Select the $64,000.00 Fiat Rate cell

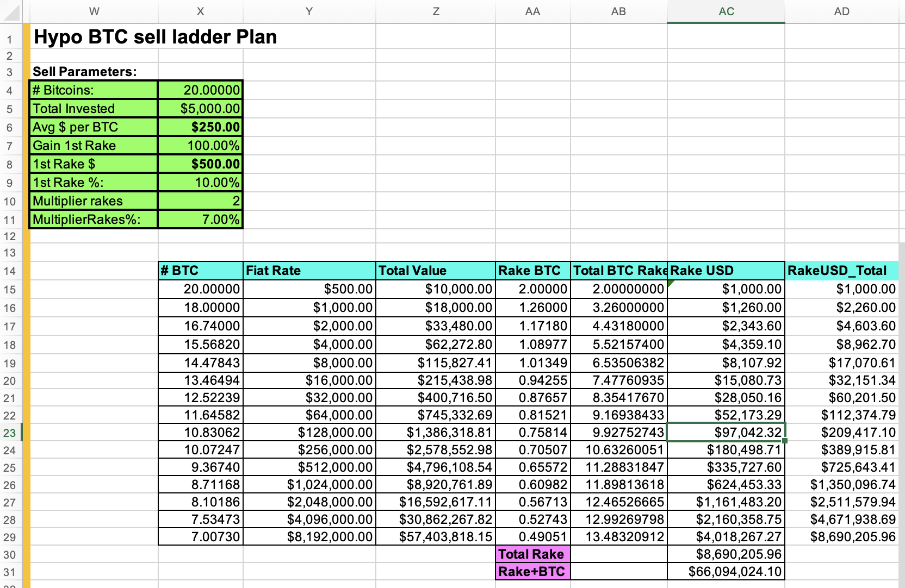[x=309, y=416]
